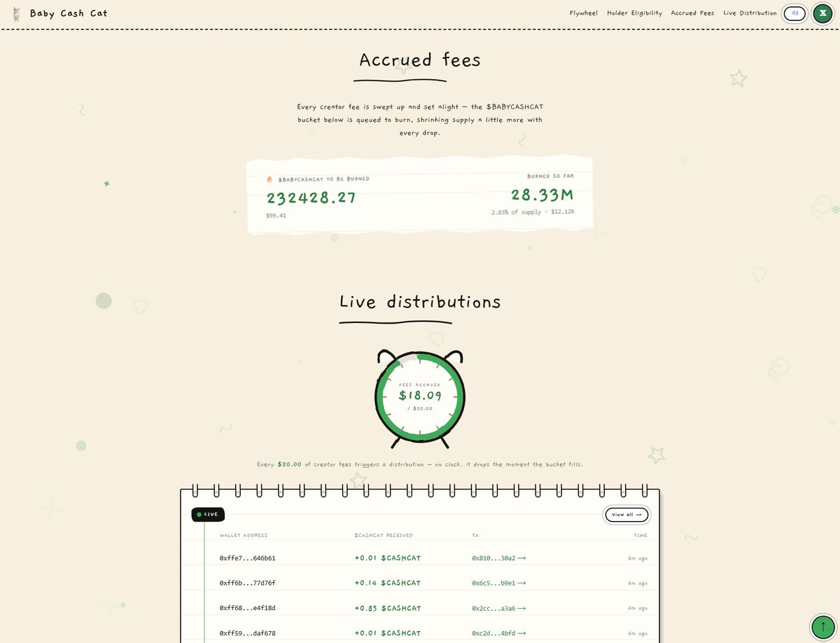Select wallet address 0xffe7...646b61
This screenshot has width=840, height=643.
247,558
